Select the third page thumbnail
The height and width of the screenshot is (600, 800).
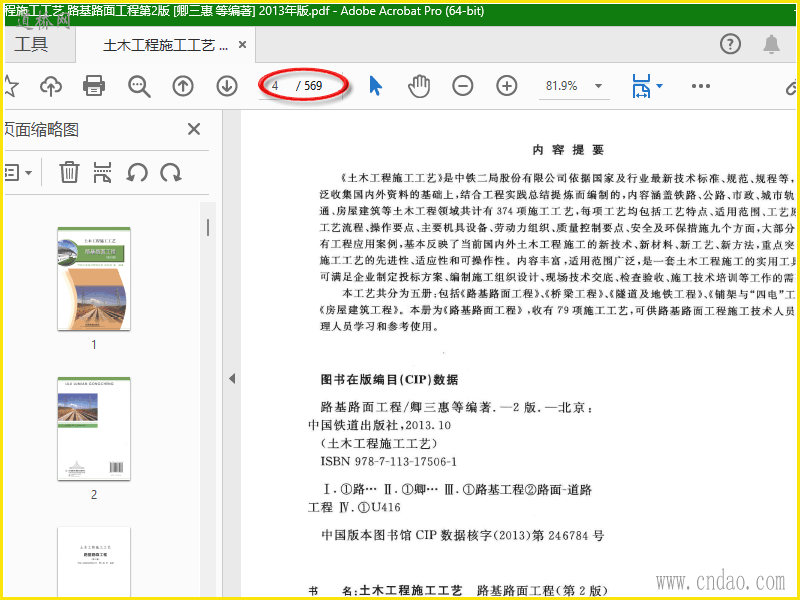tap(94, 561)
